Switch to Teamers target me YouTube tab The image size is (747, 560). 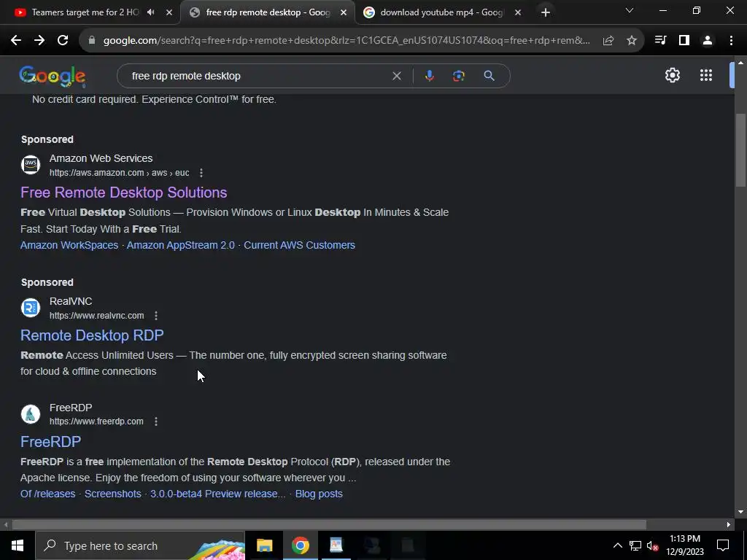click(85, 12)
